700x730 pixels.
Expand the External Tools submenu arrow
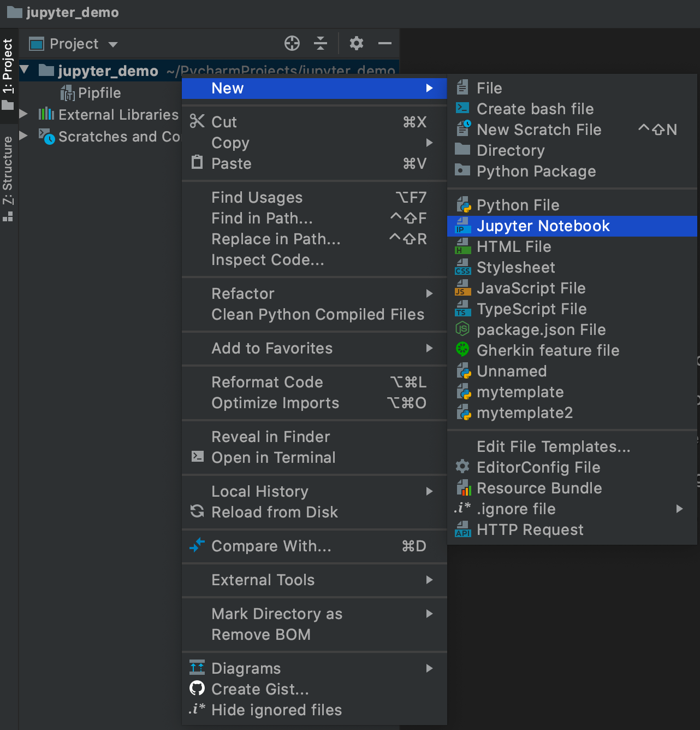(x=430, y=580)
